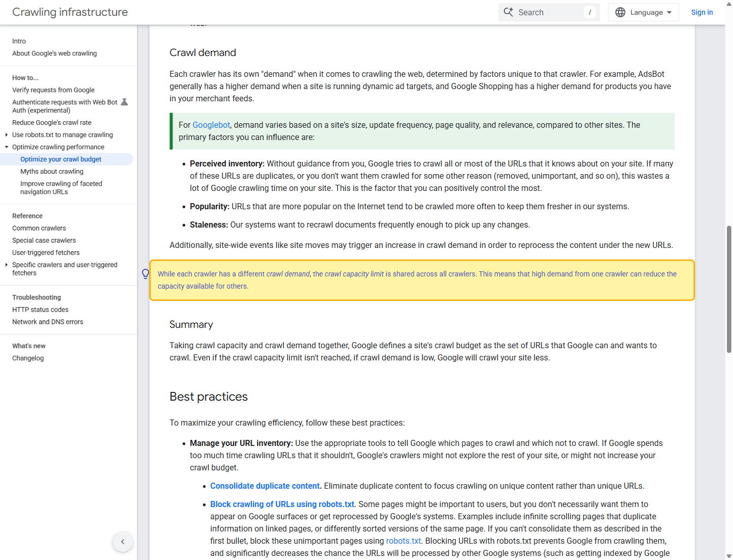Click the Popularity bold term
Viewport: 733px width, 560px height.
pos(210,206)
